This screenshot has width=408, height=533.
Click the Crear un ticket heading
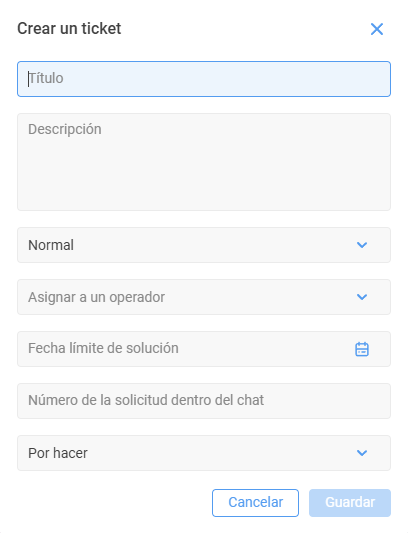click(69, 29)
